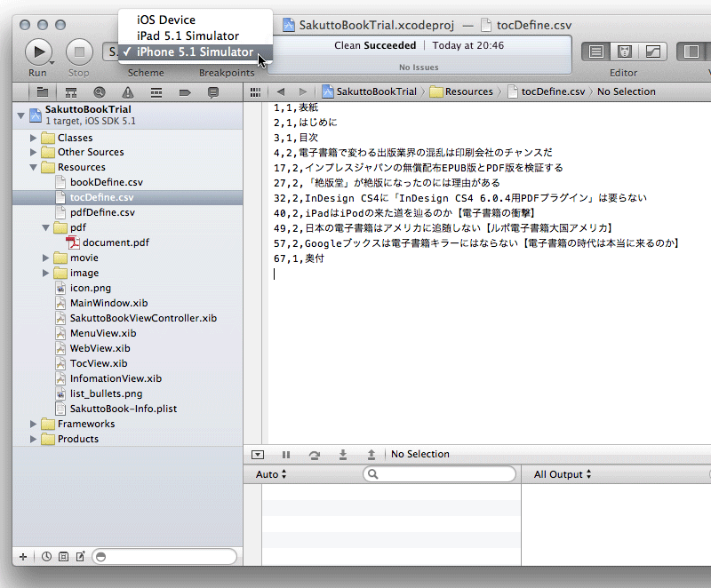This screenshot has width=711, height=588.
Task: Click the navigator Add button
Action: click(x=23, y=557)
